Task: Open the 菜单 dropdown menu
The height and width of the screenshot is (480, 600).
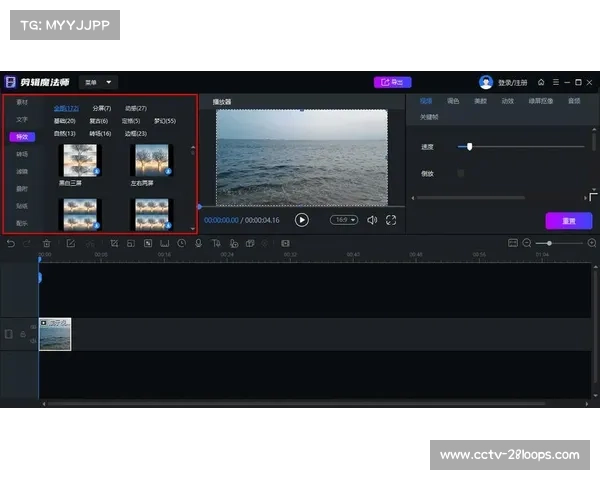Action: click(x=98, y=82)
